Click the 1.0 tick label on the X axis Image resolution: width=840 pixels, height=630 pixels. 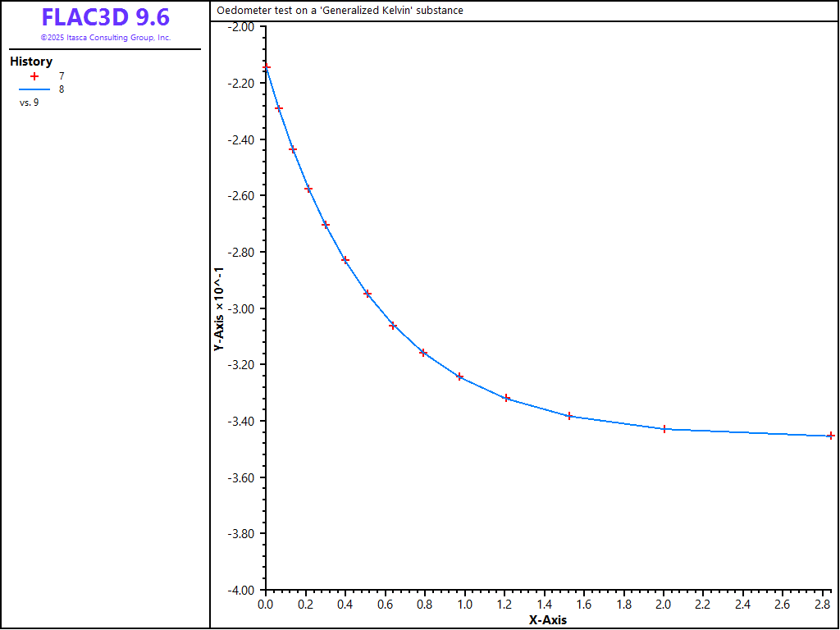[464, 605]
